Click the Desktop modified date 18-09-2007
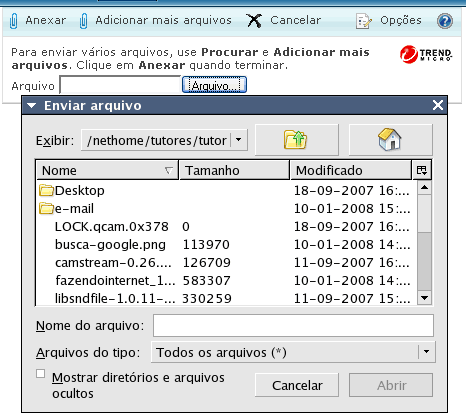466x413 pixels. [x=352, y=190]
